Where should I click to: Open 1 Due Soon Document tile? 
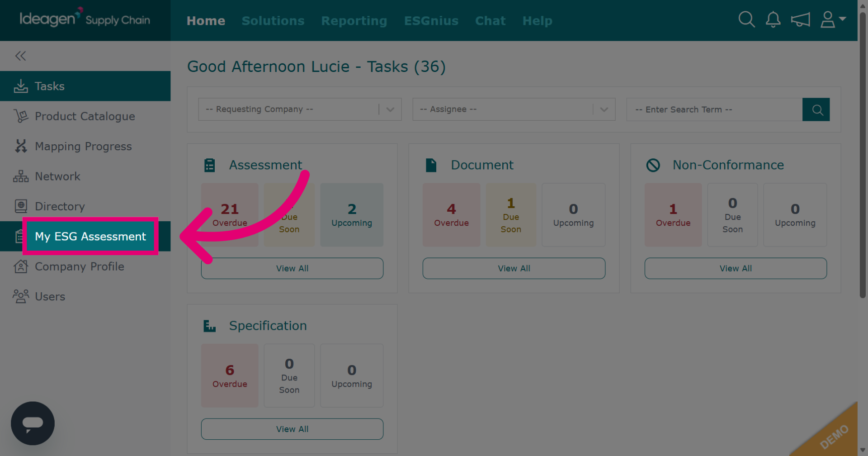click(x=511, y=215)
